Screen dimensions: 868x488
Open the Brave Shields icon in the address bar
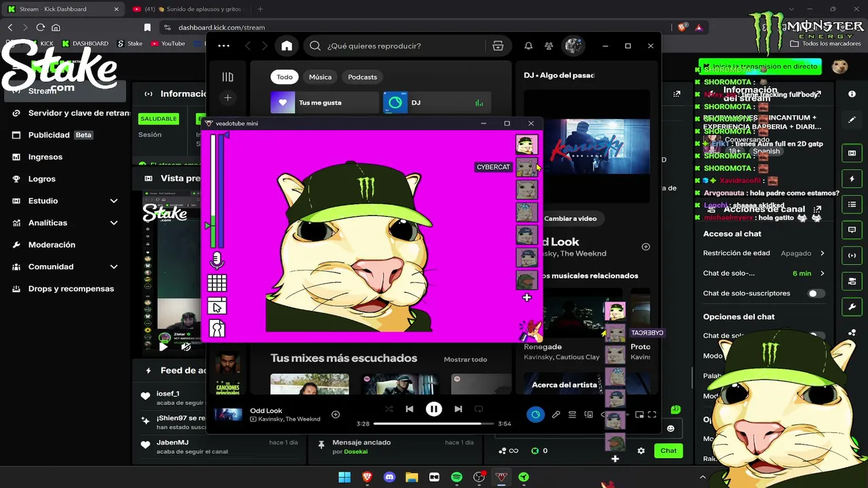point(682,27)
